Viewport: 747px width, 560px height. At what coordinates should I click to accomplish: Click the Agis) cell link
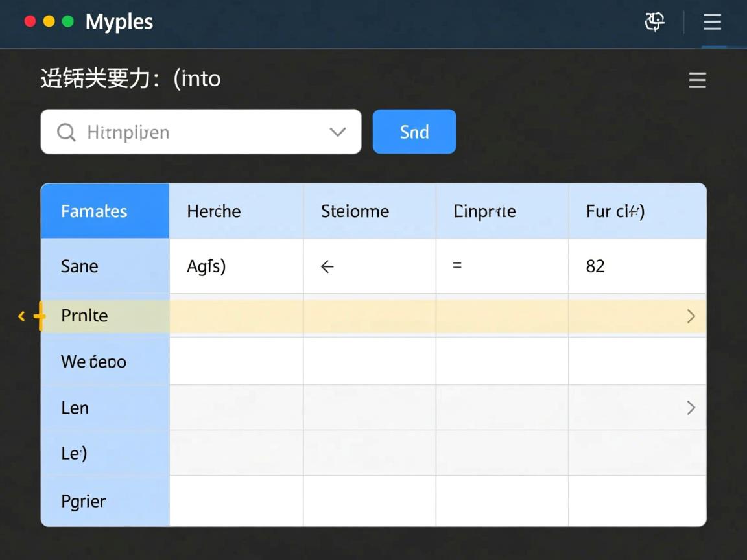point(206,266)
